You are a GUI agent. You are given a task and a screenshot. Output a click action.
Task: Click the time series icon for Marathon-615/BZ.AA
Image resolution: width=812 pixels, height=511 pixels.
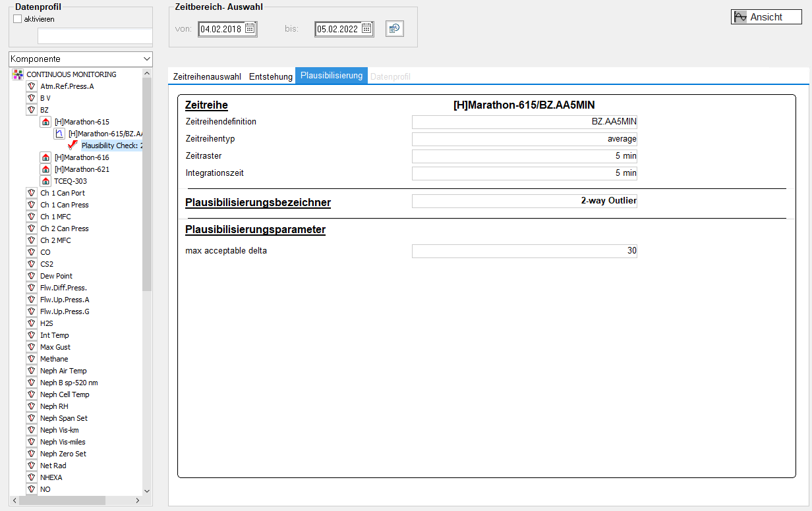(59, 134)
